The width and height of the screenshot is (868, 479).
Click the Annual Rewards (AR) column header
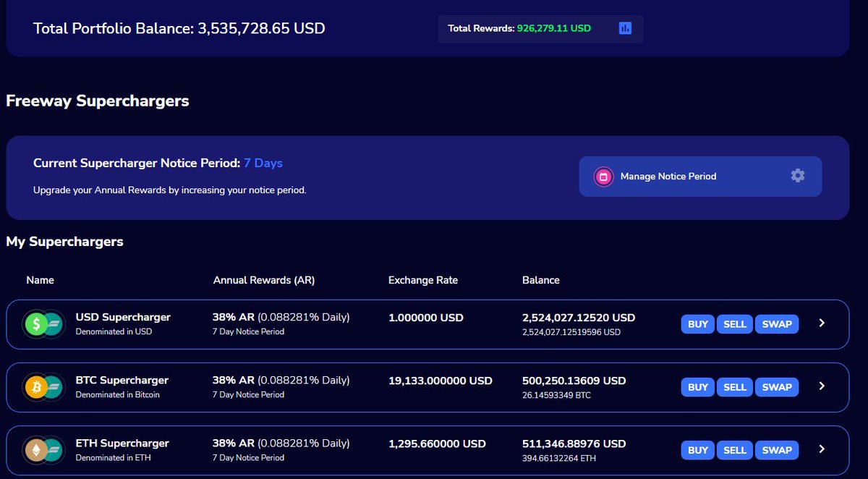(x=264, y=280)
